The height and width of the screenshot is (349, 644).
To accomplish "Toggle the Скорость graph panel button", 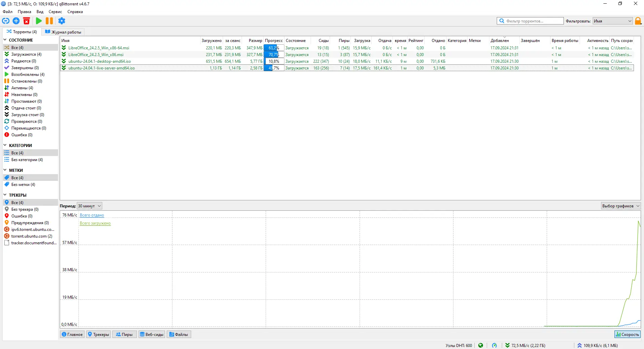I will coord(627,334).
